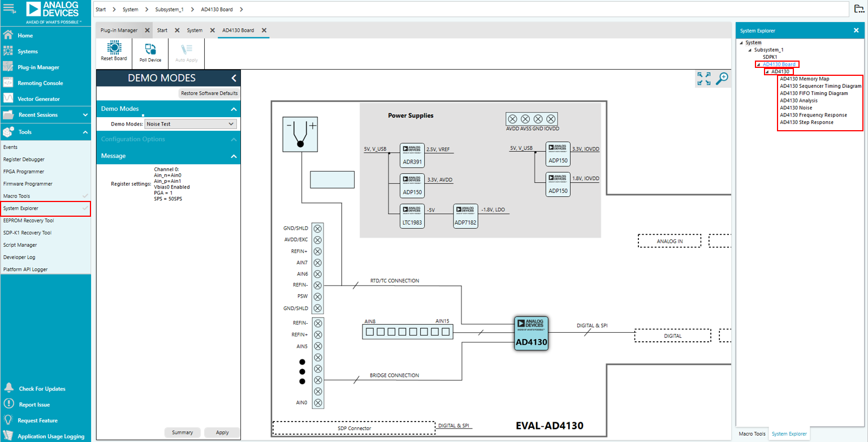
Task: Collapse the Tools section chevron
Action: click(85, 132)
